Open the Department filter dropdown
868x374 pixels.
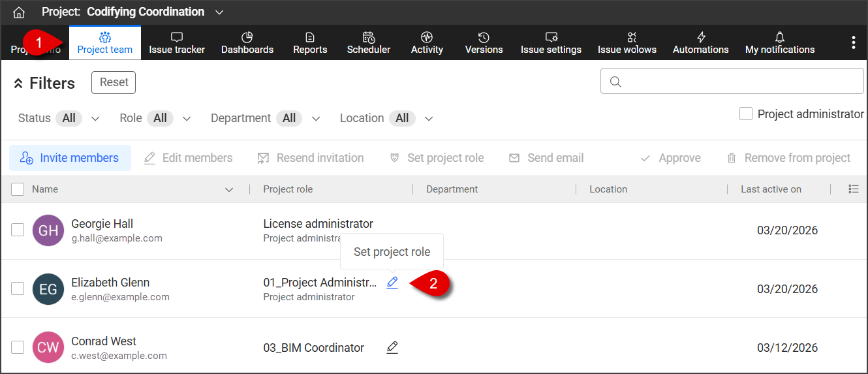316,119
